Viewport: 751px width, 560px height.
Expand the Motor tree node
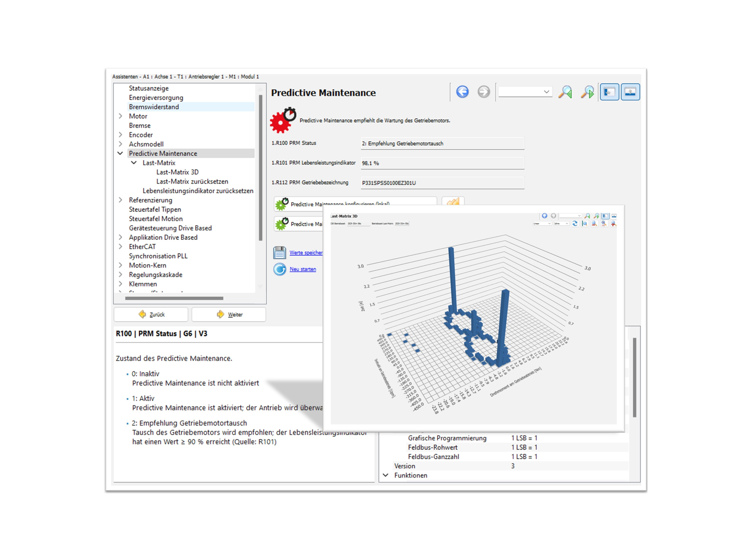point(121,116)
